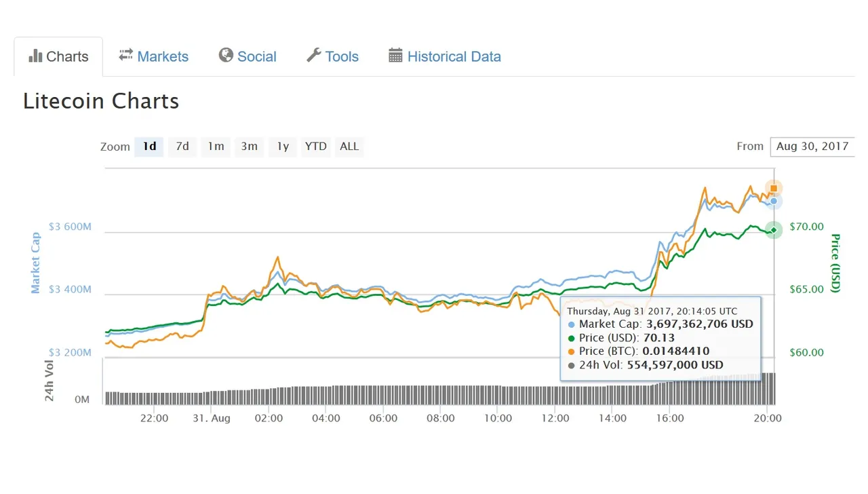Click the 12:00 time axis label
The image size is (868, 494).
555,418
